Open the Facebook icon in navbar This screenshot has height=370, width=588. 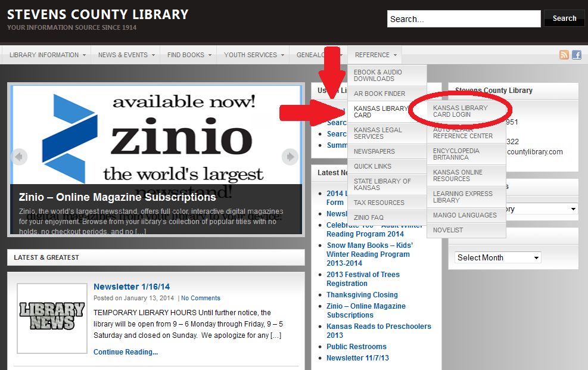click(x=576, y=55)
